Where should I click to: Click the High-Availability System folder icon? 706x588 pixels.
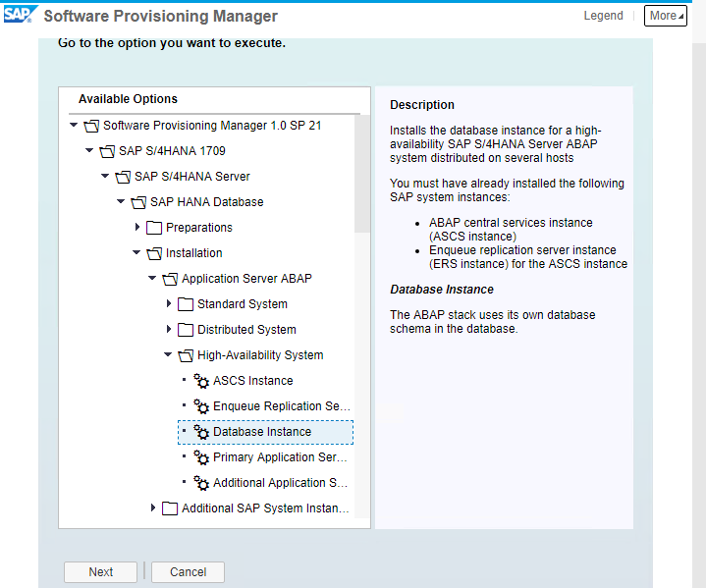coord(186,355)
